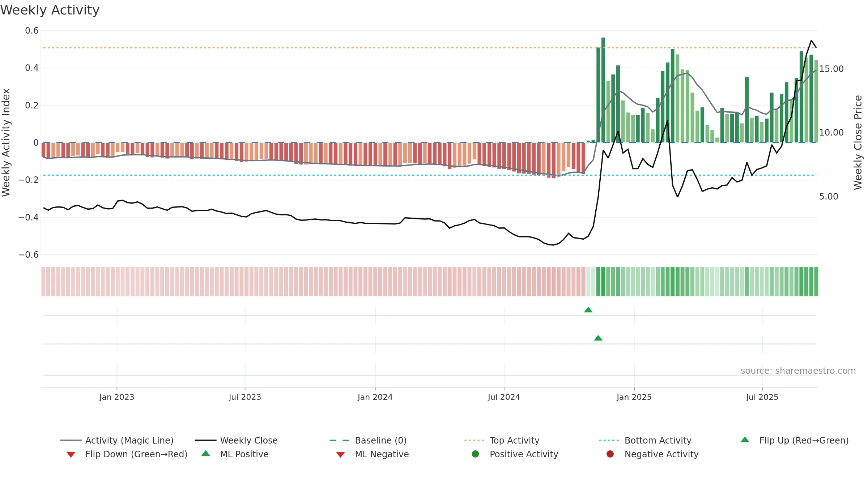Click the 10.00 price axis label
Image resolution: width=868 pixels, height=488 pixels.
tap(831, 132)
